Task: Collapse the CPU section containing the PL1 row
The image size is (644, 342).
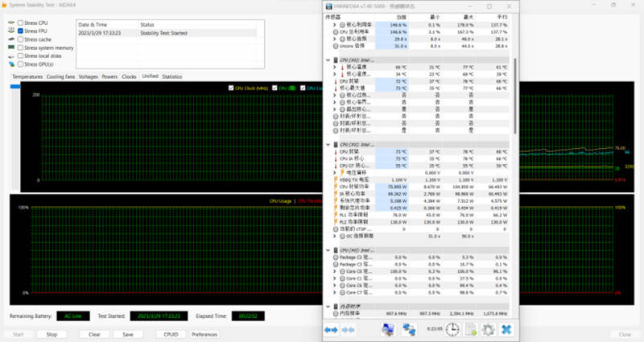Action: click(x=328, y=145)
